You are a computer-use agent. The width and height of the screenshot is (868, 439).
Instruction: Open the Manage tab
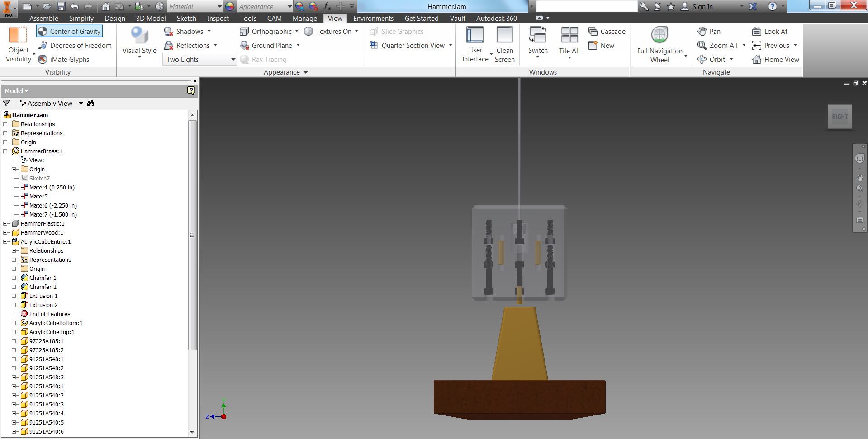pos(304,18)
